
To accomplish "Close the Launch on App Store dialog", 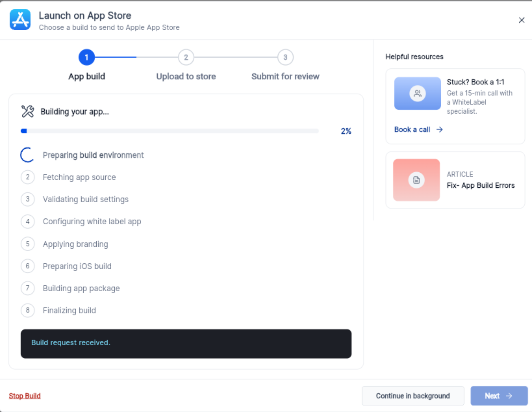I will [521, 20].
